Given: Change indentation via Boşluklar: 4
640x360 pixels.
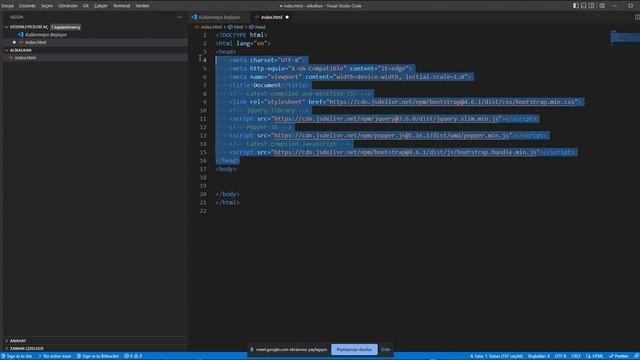Looking at the screenshot, I should pyautogui.click(x=539, y=356).
